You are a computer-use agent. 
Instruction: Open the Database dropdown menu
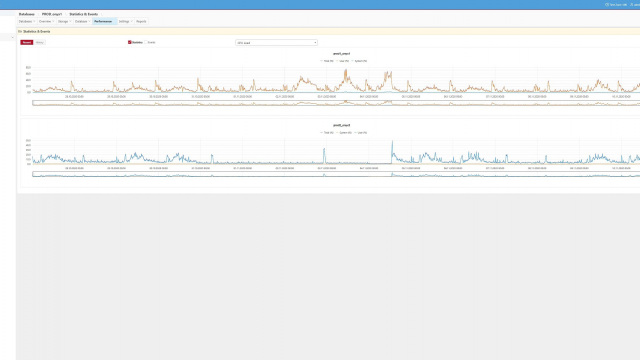(x=82, y=21)
